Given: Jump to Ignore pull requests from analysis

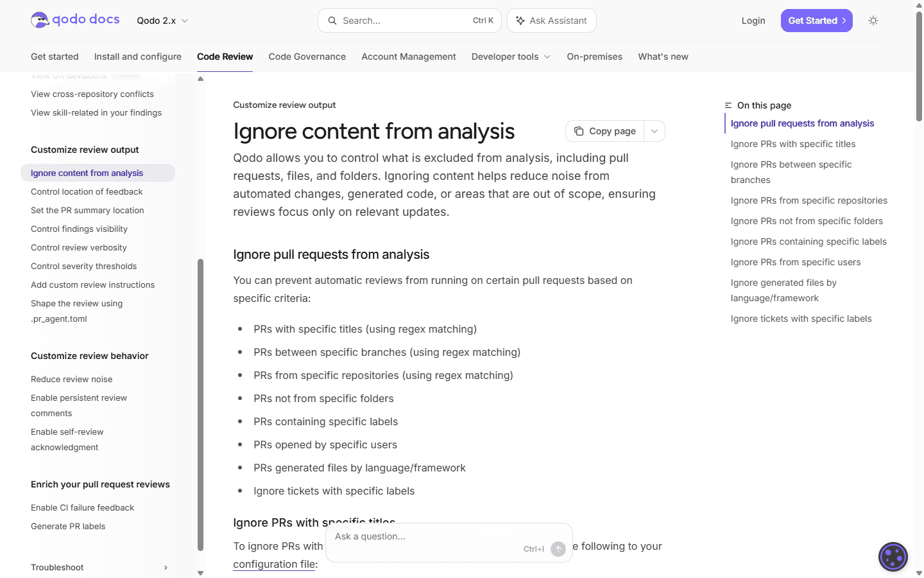Looking at the screenshot, I should coord(802,123).
